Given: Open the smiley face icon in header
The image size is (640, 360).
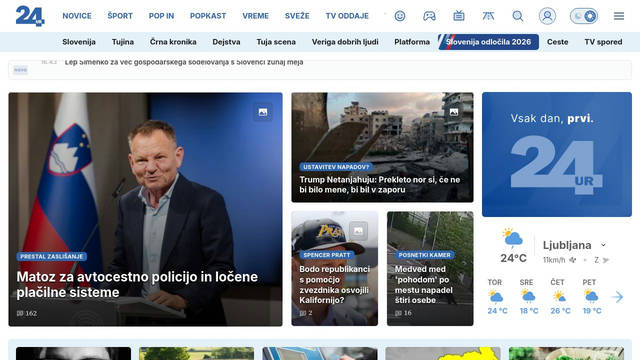Looking at the screenshot, I should tap(400, 16).
